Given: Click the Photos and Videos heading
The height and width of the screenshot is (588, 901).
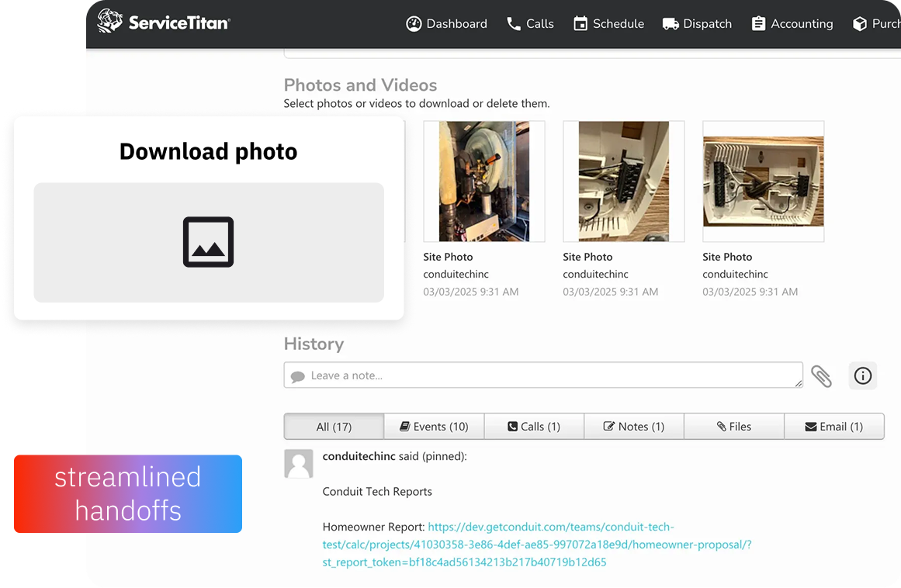Looking at the screenshot, I should [360, 85].
